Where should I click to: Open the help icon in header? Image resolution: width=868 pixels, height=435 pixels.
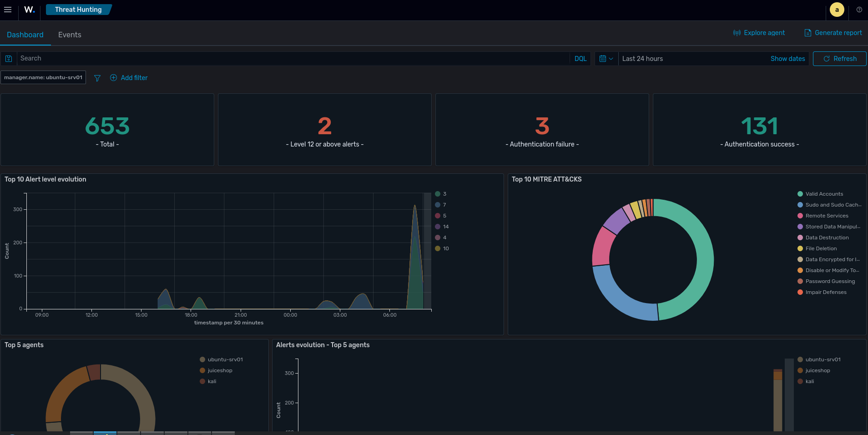[x=859, y=10]
